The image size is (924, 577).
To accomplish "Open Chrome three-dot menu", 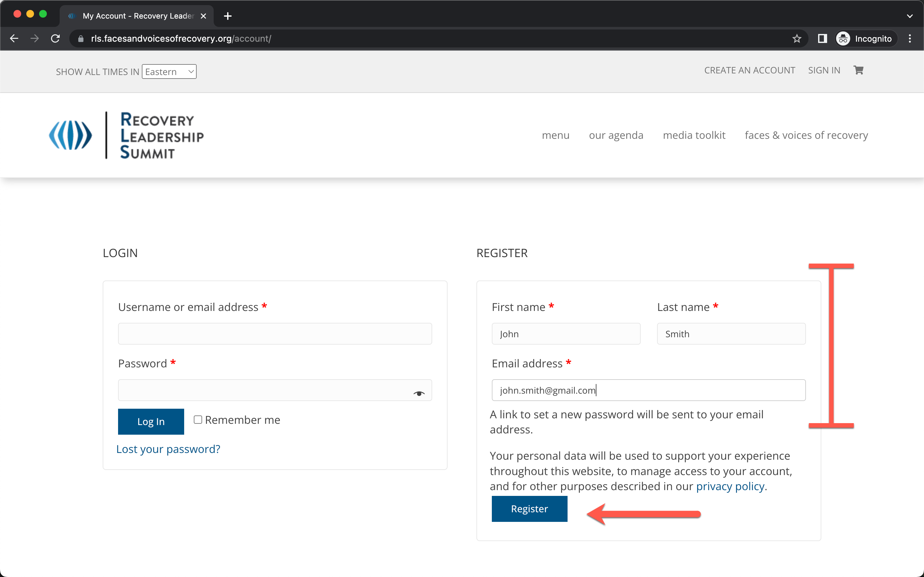I will pos(910,38).
